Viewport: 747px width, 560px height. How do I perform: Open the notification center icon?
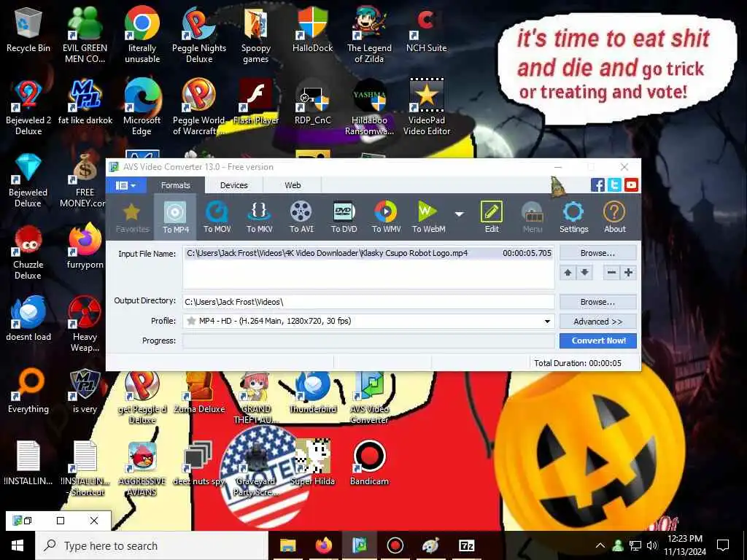(723, 545)
